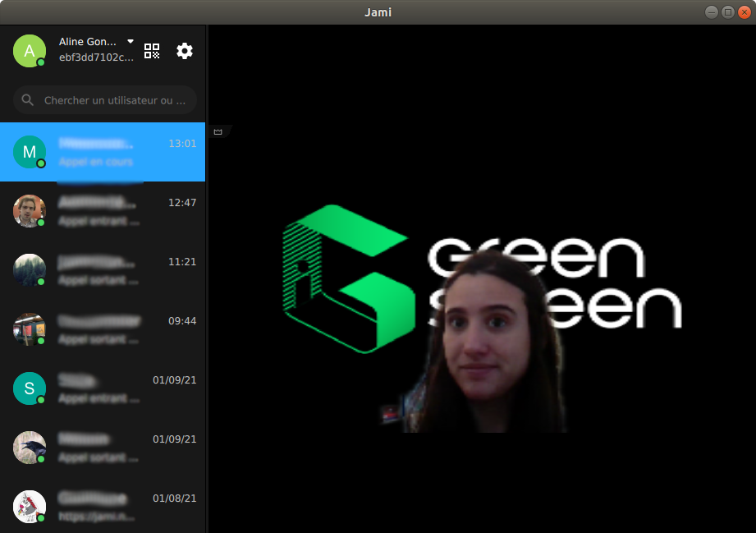The image size is (756, 533).
Task: Click the 09:44 timestamp
Action: pyautogui.click(x=182, y=321)
